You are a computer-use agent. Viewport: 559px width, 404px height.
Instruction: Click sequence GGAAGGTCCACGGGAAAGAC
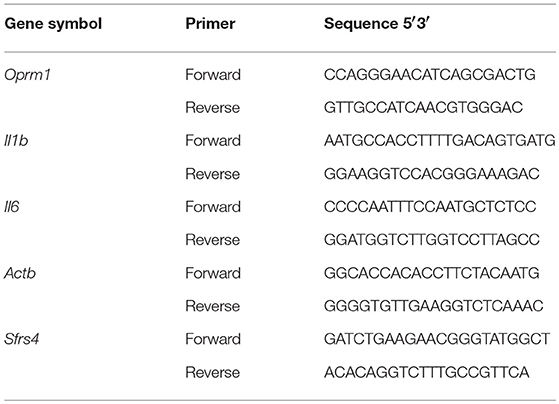(x=431, y=174)
